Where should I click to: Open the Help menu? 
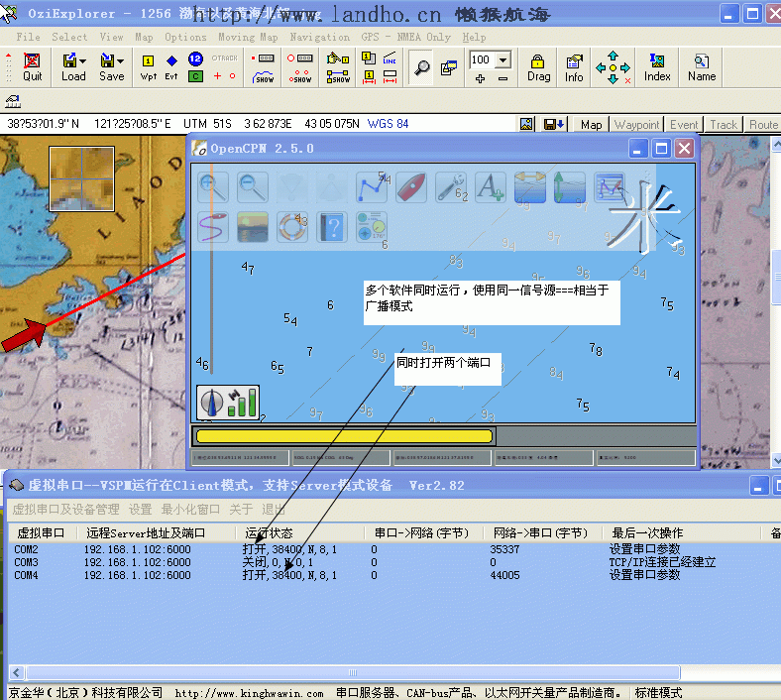pyautogui.click(x=474, y=37)
